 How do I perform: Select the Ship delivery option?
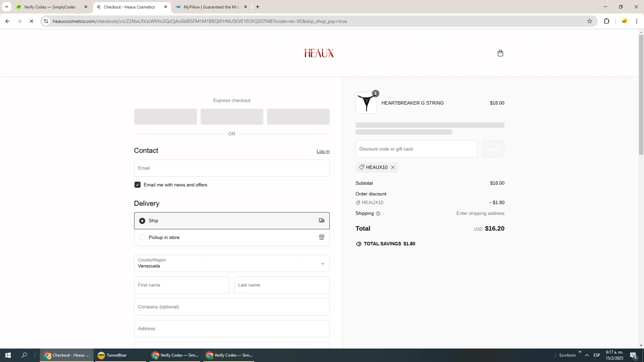point(232,220)
